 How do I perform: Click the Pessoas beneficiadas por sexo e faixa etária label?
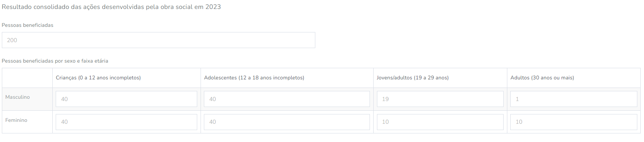tap(55, 61)
